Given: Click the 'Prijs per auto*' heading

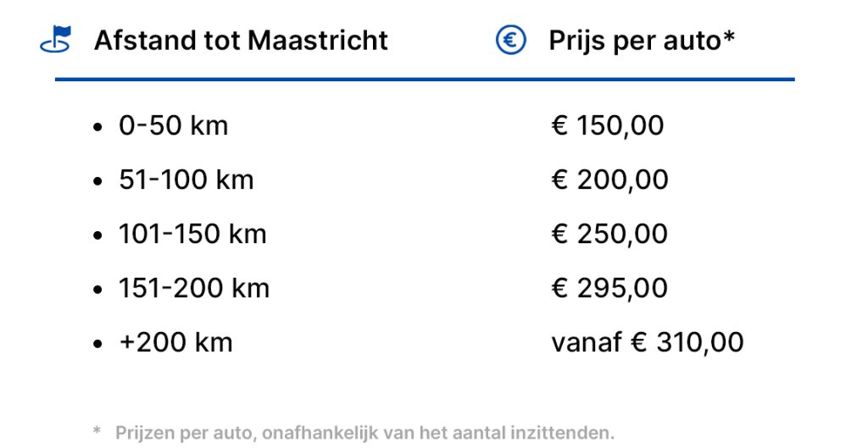Looking at the screenshot, I should pos(641,40).
